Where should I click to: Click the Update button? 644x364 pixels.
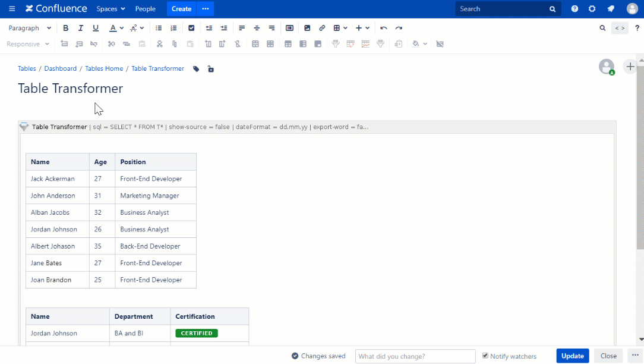(572, 356)
